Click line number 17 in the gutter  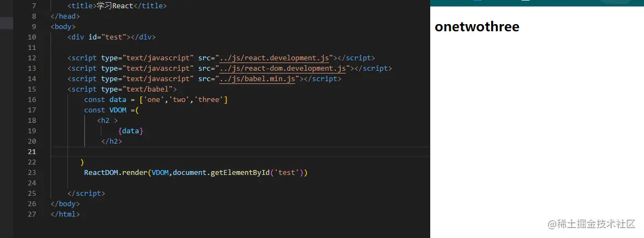(x=32, y=110)
